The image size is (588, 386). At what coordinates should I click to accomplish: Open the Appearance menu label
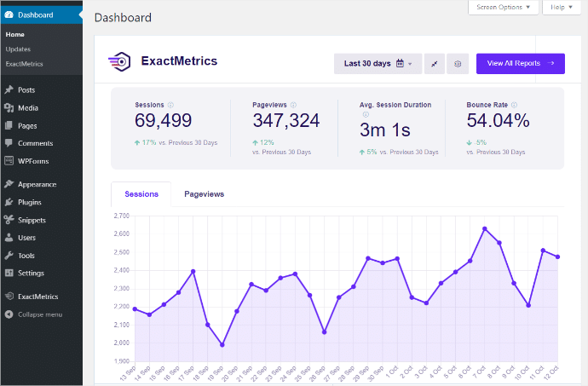coord(37,185)
